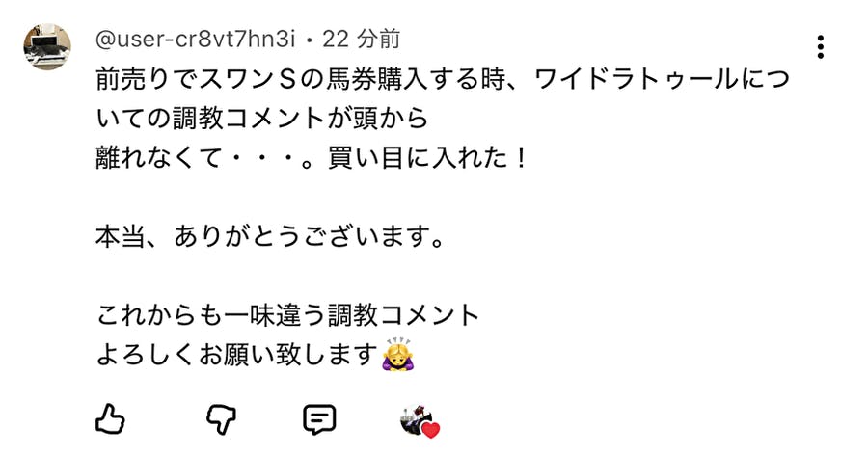
Task: Click the red heart on creator badge
Action: pyautogui.click(x=431, y=429)
